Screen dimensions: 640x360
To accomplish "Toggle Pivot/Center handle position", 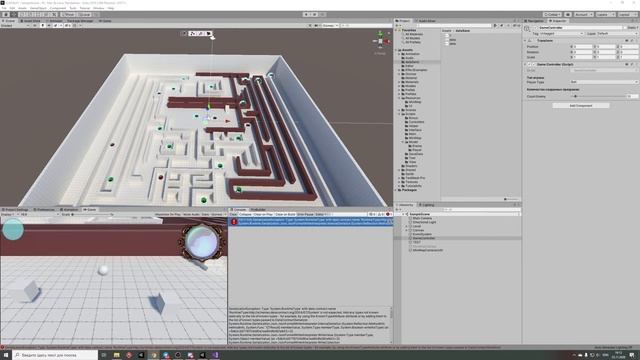I will tap(68, 14).
